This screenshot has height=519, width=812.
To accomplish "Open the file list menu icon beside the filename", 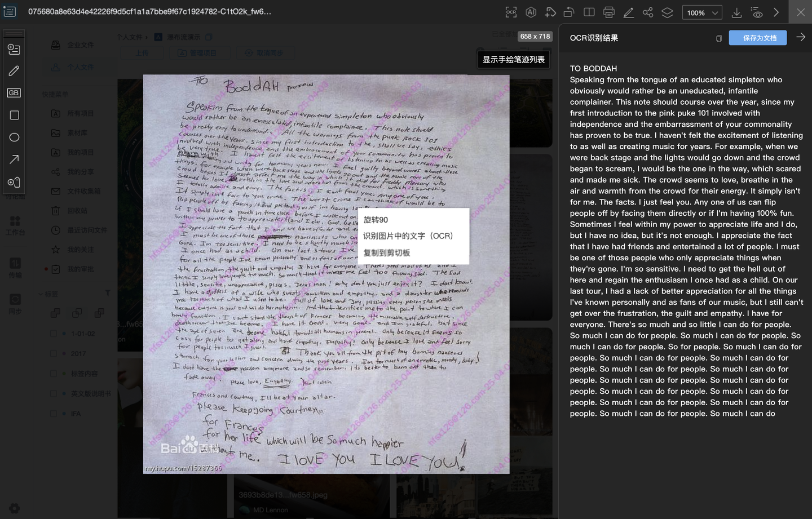I will [x=10, y=11].
